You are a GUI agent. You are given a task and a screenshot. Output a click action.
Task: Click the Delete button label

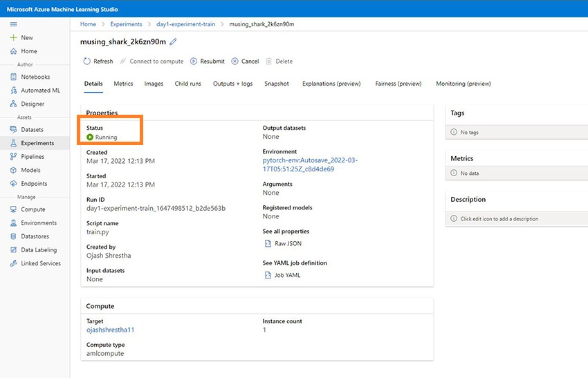click(x=284, y=61)
